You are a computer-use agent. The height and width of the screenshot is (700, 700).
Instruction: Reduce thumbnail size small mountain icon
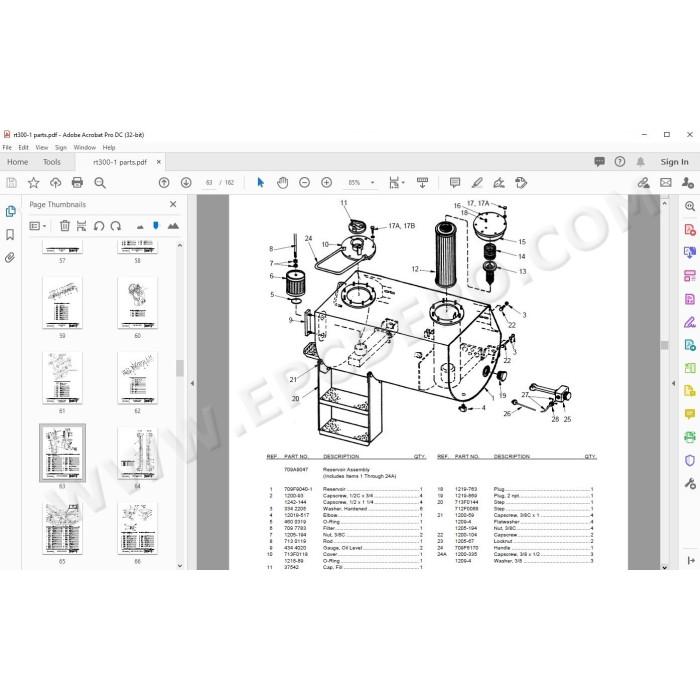click(140, 227)
